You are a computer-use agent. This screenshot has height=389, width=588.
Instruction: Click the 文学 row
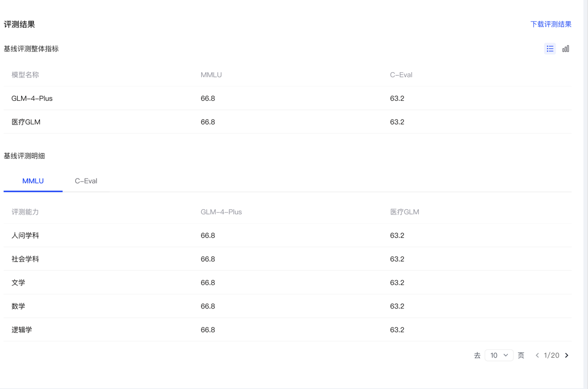click(x=288, y=283)
